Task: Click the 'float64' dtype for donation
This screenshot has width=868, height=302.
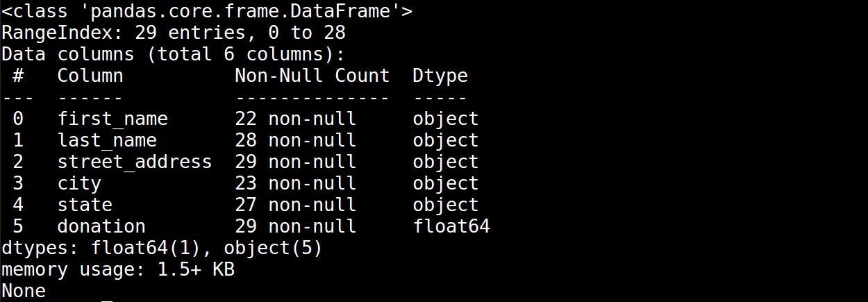Action: pyautogui.click(x=451, y=226)
